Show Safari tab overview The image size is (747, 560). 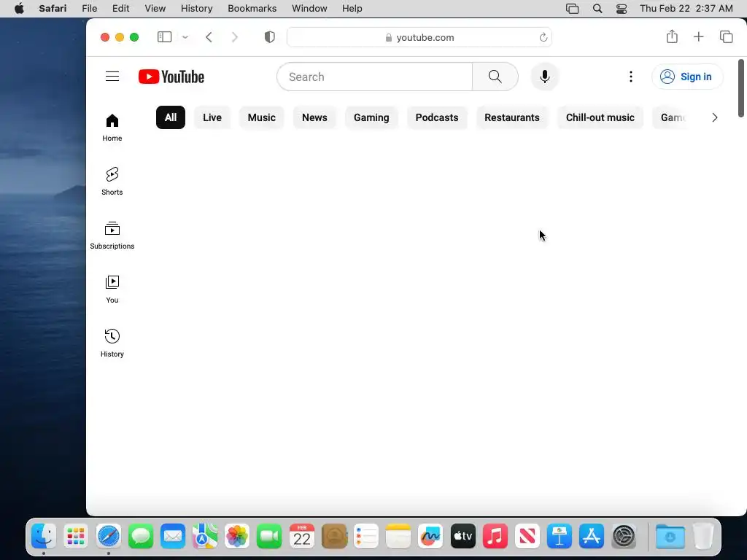726,36
